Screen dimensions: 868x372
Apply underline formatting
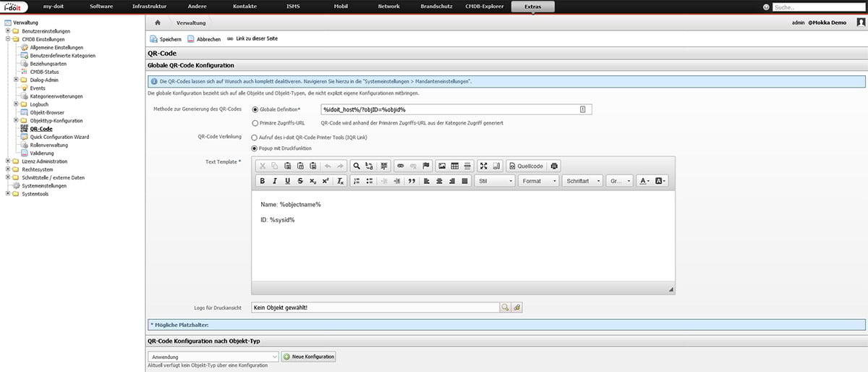(287, 181)
